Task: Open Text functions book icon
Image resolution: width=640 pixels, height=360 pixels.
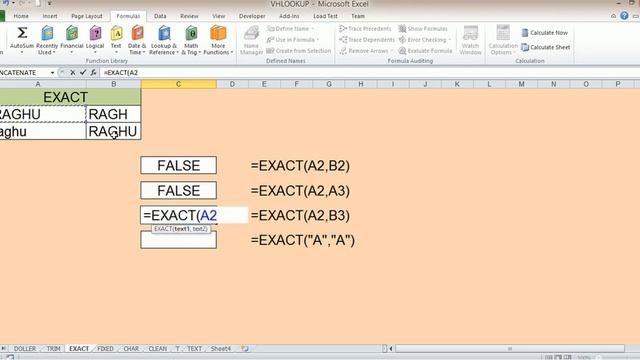Action: (116, 33)
